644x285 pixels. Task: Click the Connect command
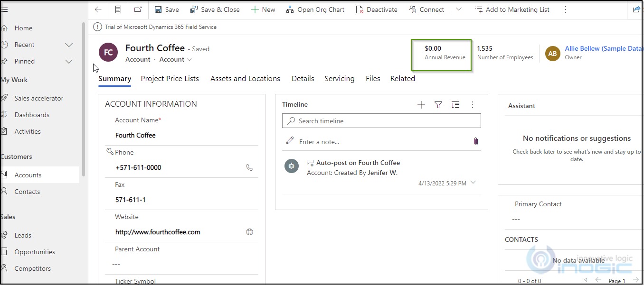pyautogui.click(x=426, y=9)
